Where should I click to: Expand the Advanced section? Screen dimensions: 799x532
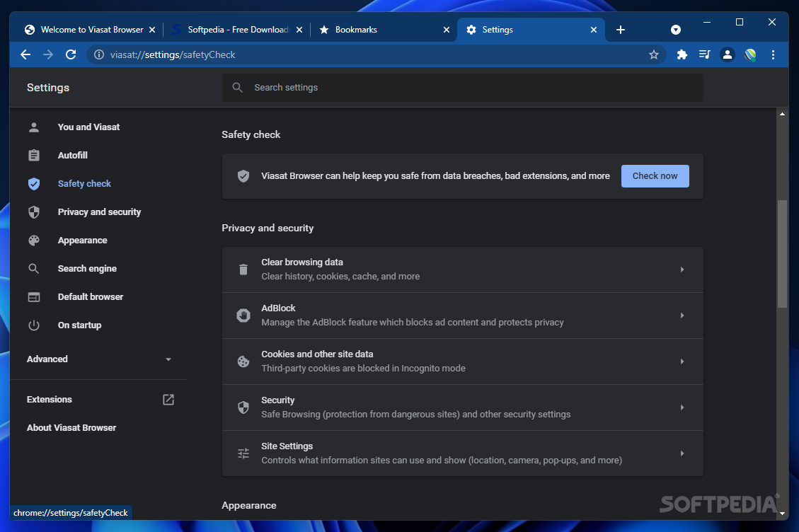tap(99, 359)
